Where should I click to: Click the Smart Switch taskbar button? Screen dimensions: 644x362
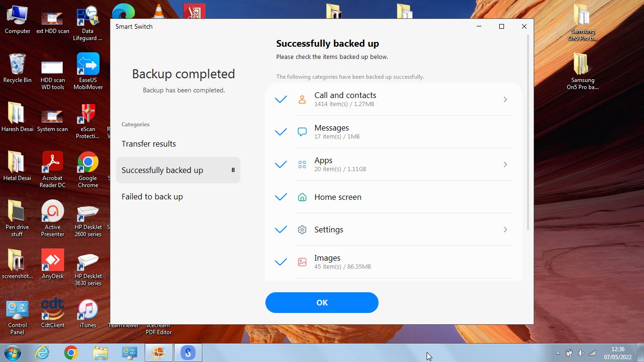pyautogui.click(x=188, y=353)
